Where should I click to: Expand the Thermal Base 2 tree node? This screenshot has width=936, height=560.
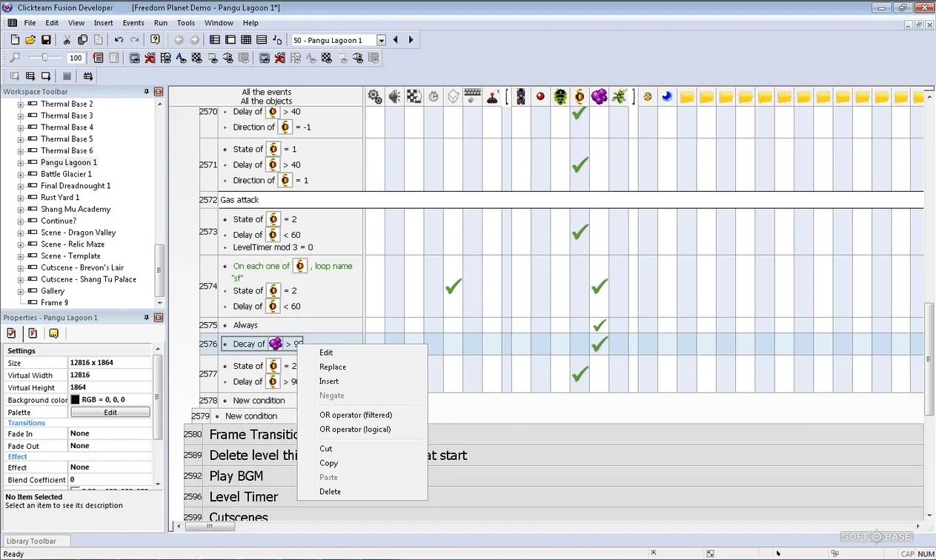21,104
